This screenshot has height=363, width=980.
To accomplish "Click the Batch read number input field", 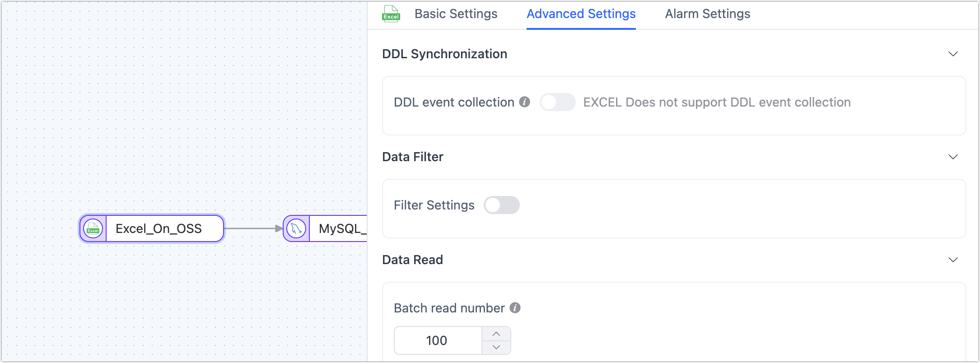I will coord(437,340).
